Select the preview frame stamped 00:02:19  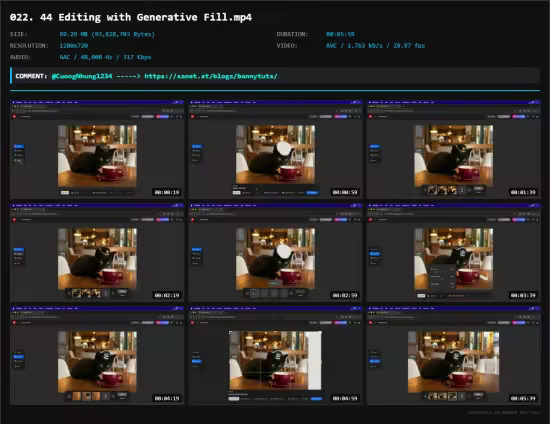pyautogui.click(x=97, y=253)
